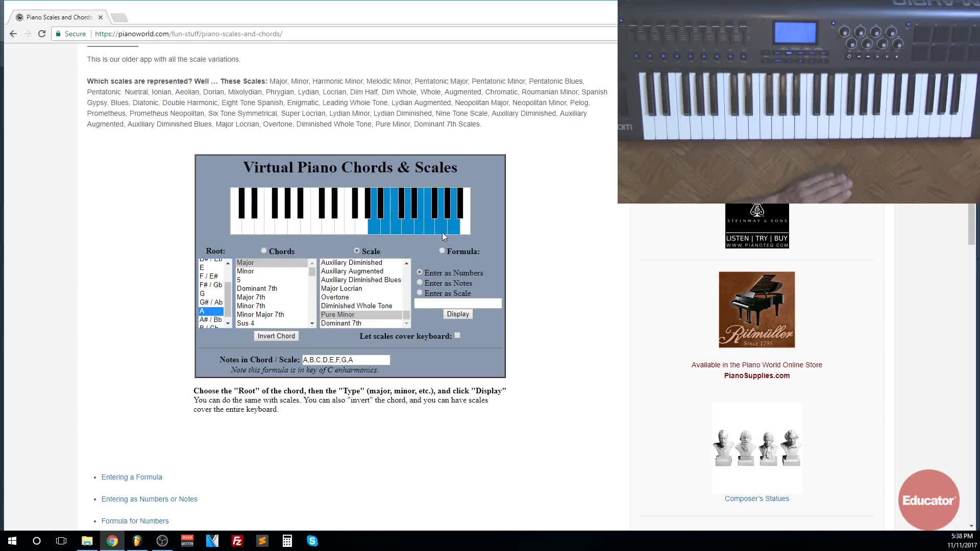Click the formula input field
The height and width of the screenshot is (551, 980).
tap(458, 304)
